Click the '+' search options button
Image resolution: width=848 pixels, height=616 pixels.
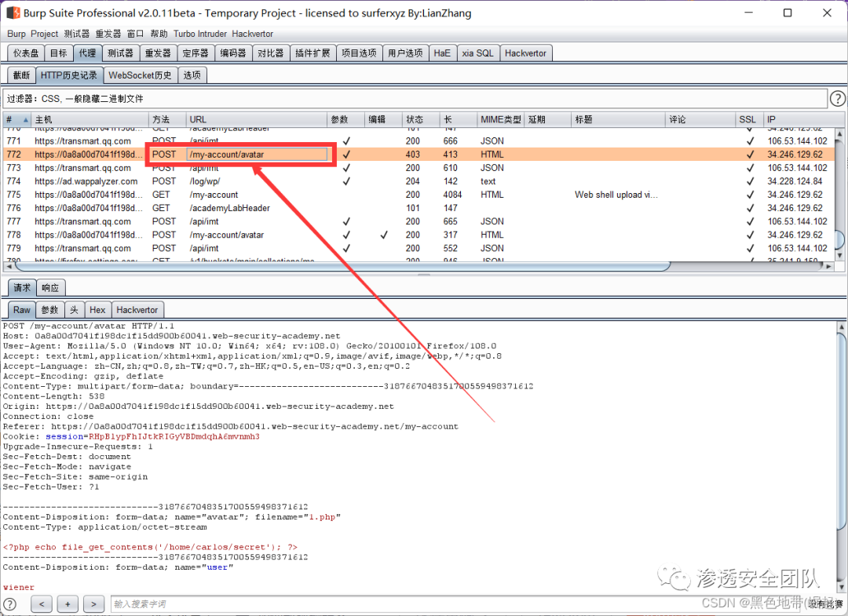pyautogui.click(x=68, y=603)
